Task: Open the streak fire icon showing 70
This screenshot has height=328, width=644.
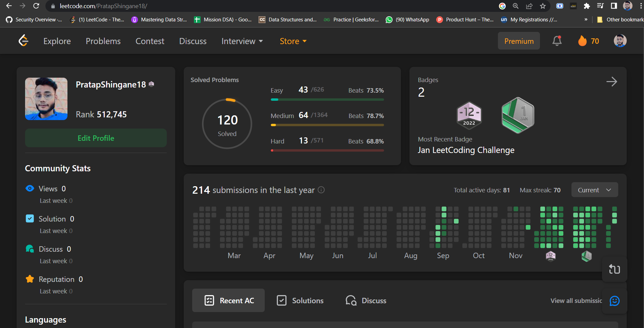Action: click(x=588, y=41)
